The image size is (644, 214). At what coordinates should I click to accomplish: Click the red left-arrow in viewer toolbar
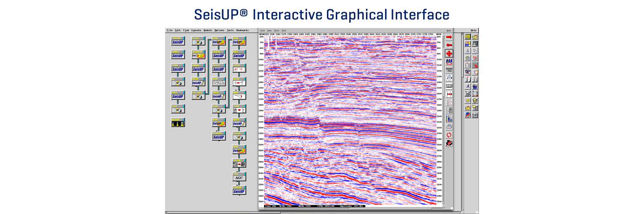(449, 45)
